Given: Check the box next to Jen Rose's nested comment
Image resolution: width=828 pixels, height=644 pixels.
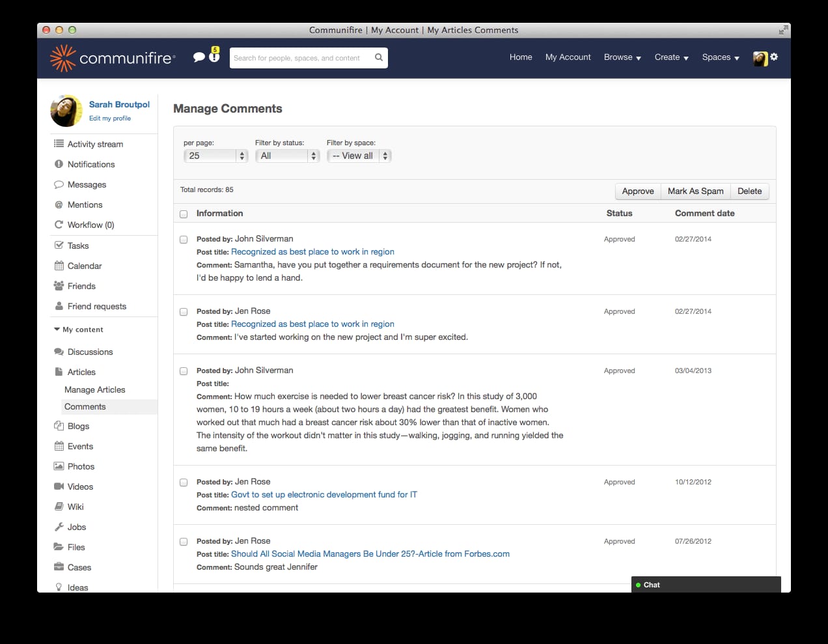Looking at the screenshot, I should [183, 482].
